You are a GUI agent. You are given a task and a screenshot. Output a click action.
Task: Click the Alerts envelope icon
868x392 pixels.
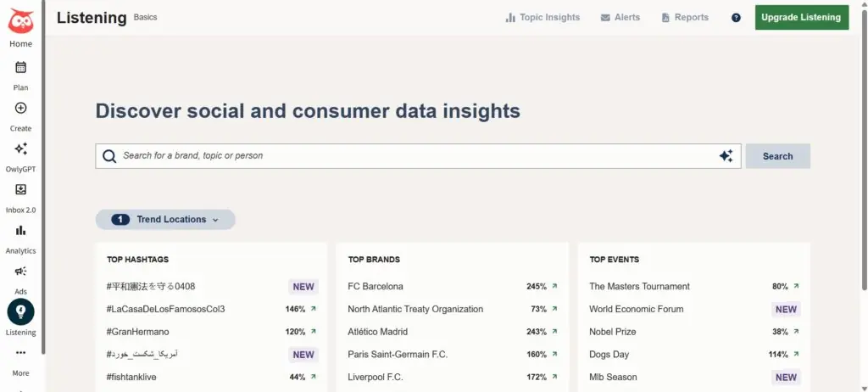[605, 18]
